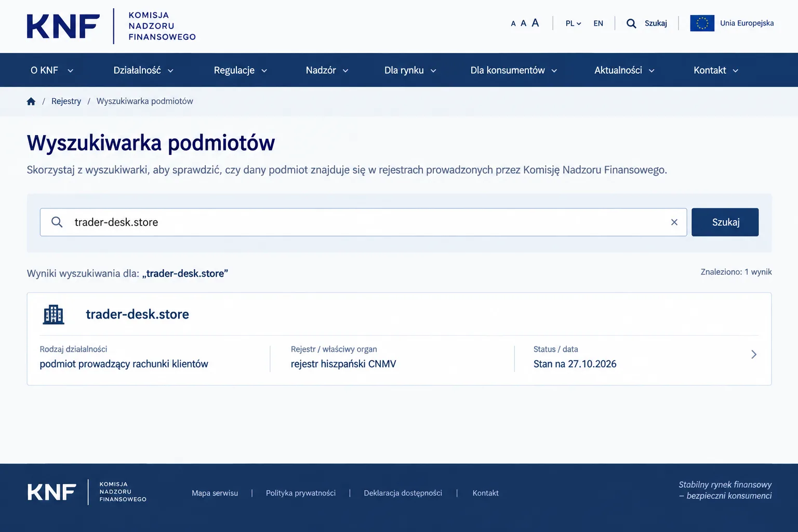This screenshot has height=532, width=798.
Task: Click the magnifier icon inside the search field
Action: pyautogui.click(x=57, y=222)
